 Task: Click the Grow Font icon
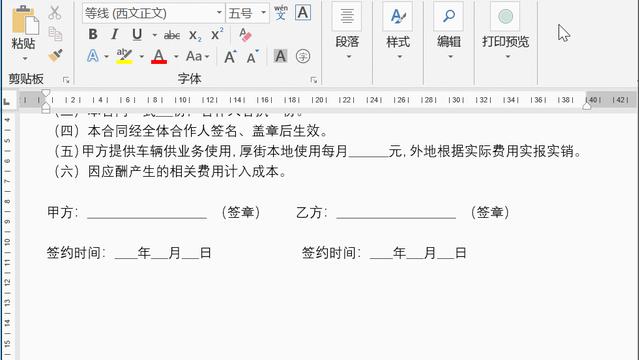(x=230, y=56)
